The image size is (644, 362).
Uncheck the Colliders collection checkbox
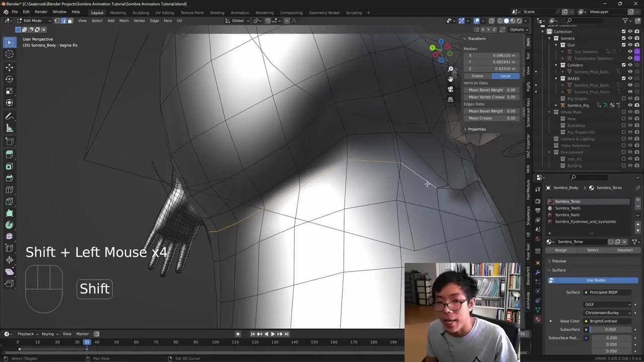coord(623,65)
